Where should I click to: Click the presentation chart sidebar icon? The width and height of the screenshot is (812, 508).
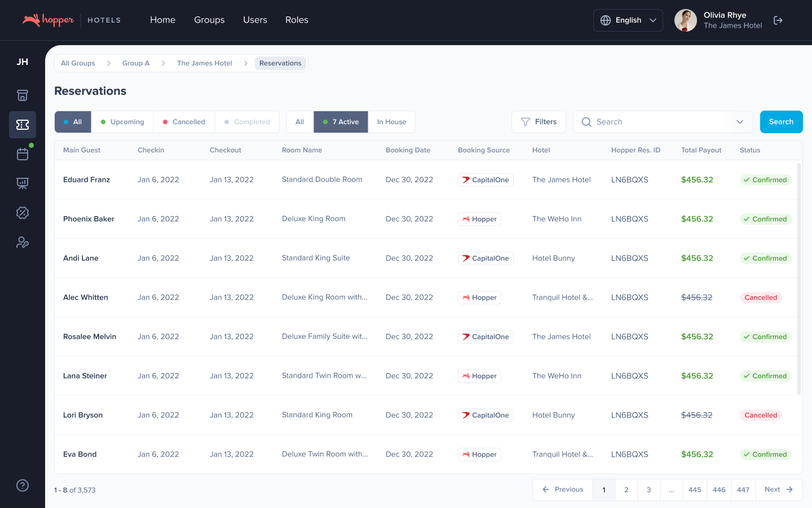coord(23,183)
